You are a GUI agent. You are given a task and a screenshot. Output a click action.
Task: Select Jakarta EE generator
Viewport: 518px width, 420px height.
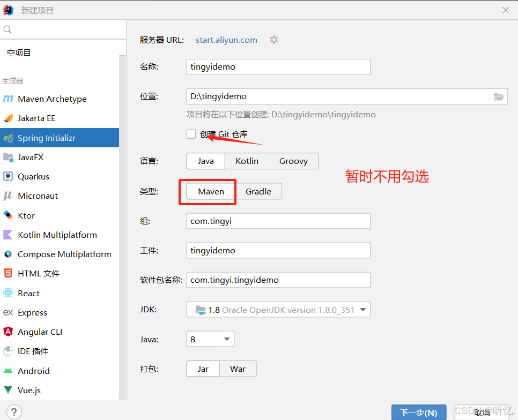pyautogui.click(x=60, y=118)
